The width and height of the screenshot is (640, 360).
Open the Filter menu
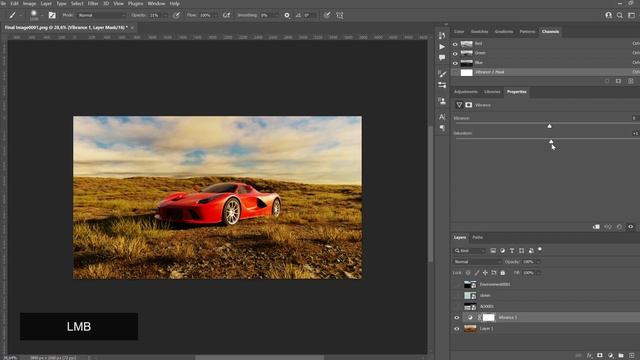[x=93, y=3]
